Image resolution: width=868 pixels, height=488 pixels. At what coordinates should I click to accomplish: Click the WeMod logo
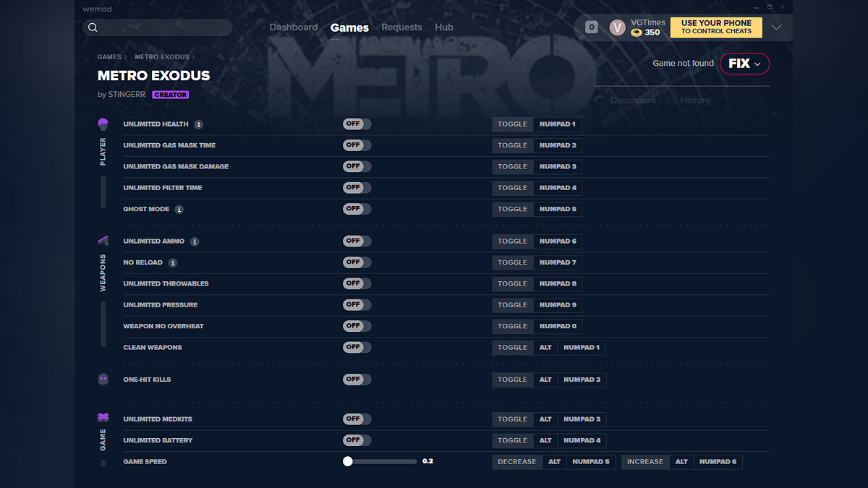tap(98, 8)
